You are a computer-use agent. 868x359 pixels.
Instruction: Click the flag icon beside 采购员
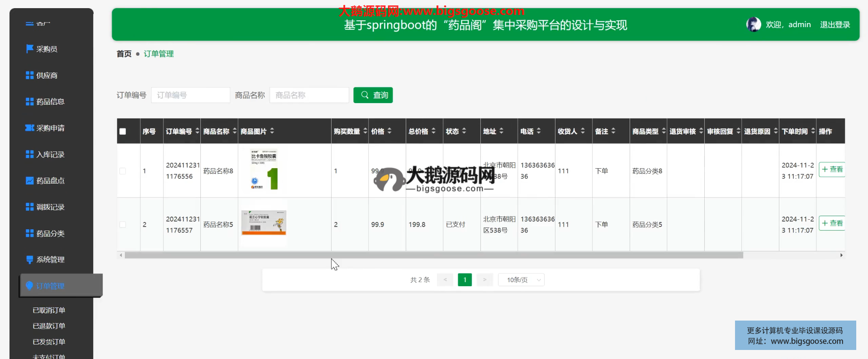coord(29,49)
